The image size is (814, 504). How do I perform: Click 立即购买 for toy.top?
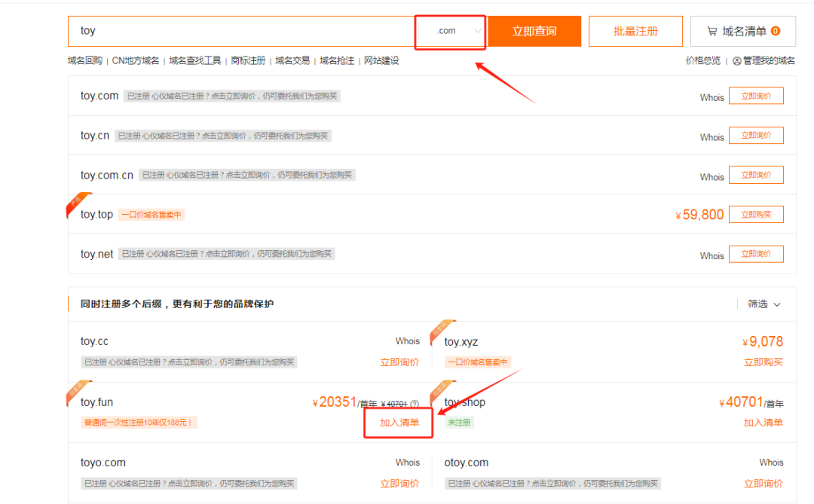(756, 214)
